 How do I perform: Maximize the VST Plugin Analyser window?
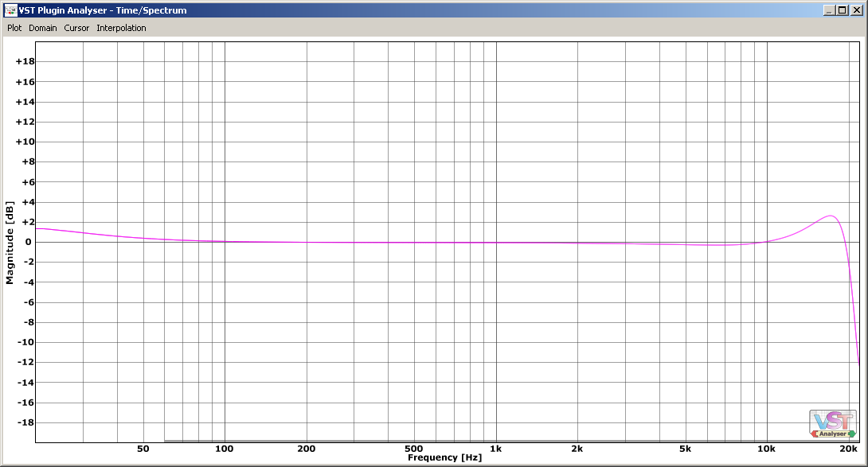(842, 10)
